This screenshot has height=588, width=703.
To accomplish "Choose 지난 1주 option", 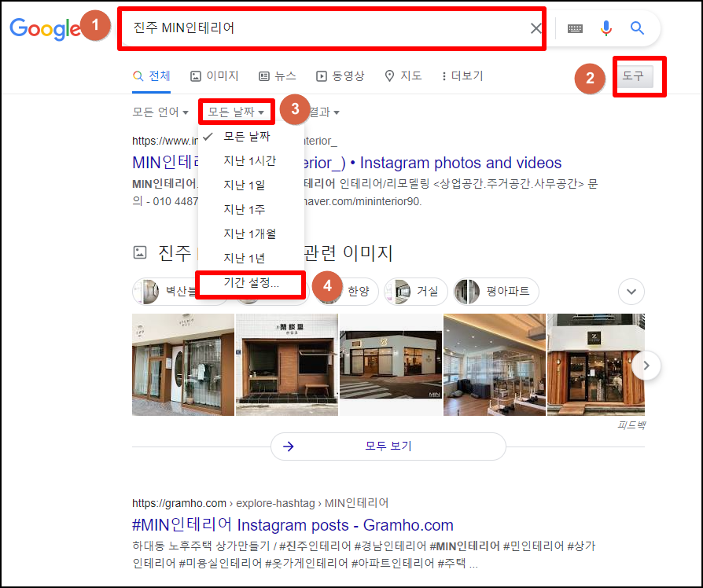I will pyautogui.click(x=251, y=209).
